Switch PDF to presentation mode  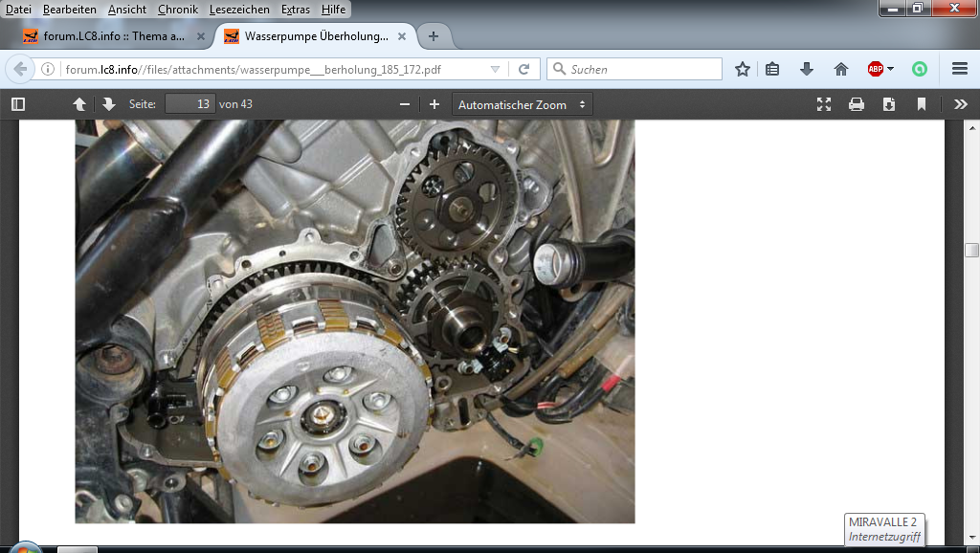pyautogui.click(x=824, y=104)
